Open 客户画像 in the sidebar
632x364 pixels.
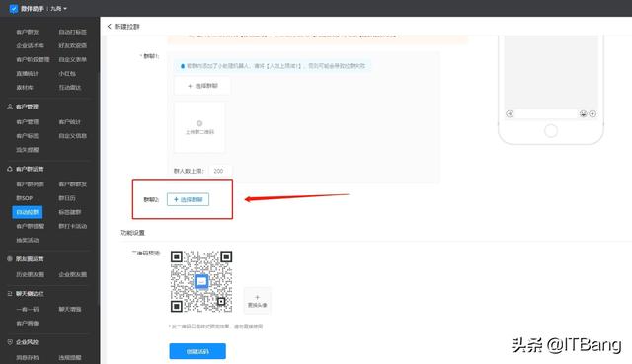tap(28, 324)
